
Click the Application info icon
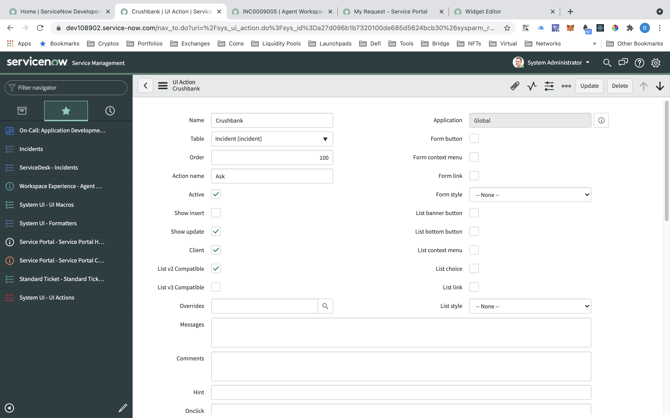click(x=601, y=120)
